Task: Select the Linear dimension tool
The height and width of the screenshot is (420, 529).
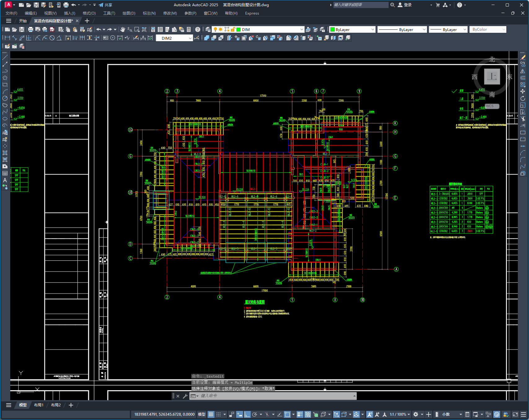Action: [7, 38]
